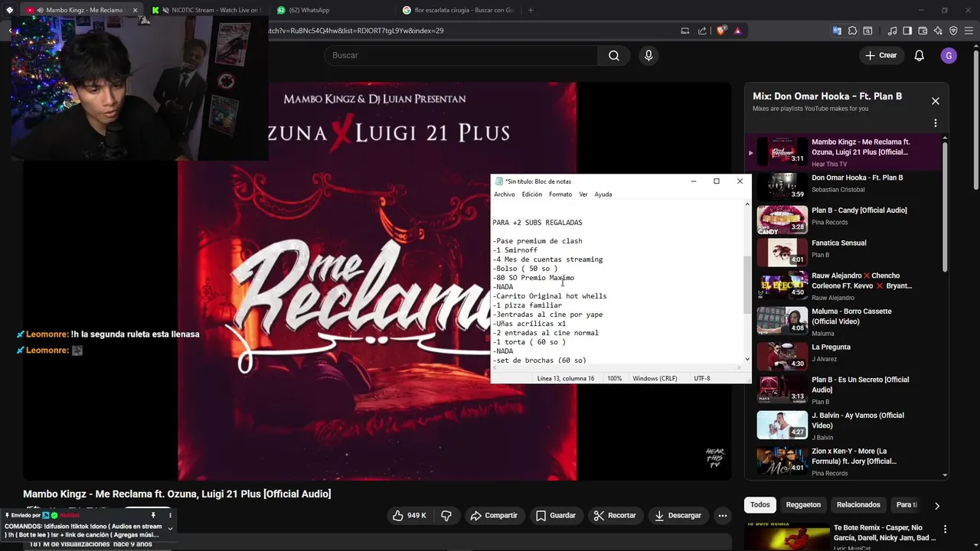
Task: Open the Edición menu in Notepad
Action: click(532, 194)
